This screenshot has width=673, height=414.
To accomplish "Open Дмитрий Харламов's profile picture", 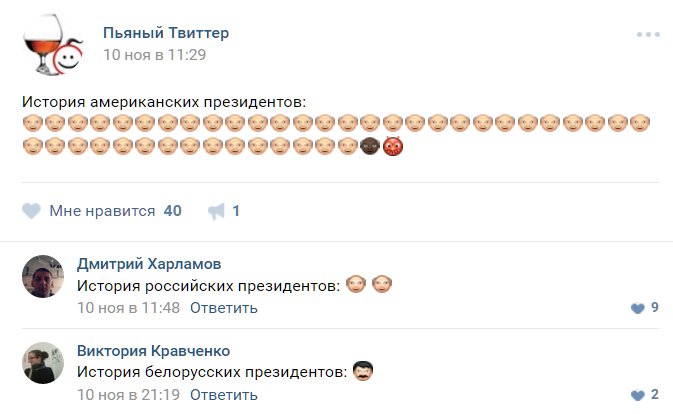I will click(x=43, y=276).
